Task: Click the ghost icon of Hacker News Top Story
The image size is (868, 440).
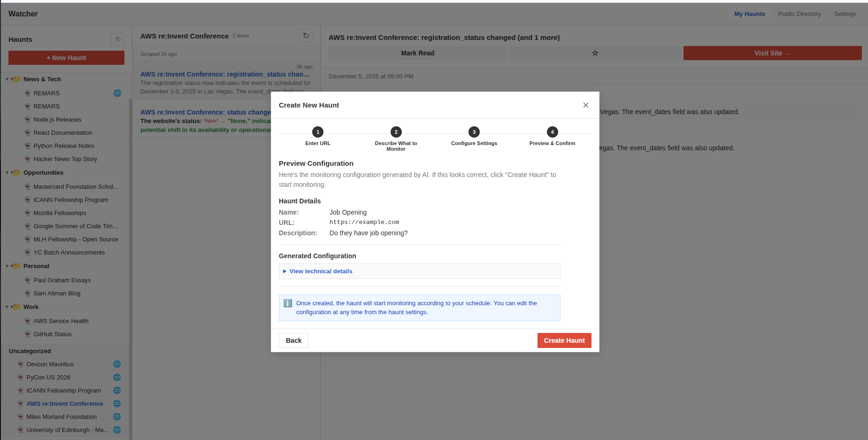Action: 28,159
